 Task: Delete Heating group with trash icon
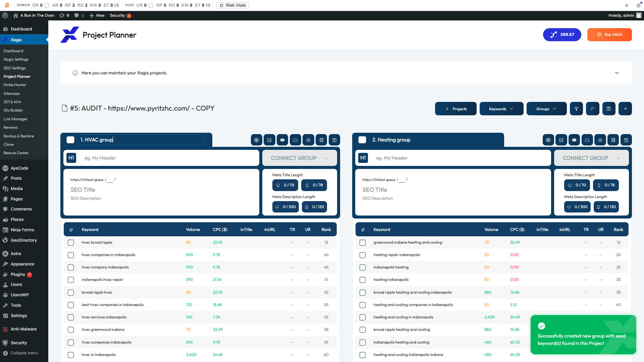click(x=613, y=140)
